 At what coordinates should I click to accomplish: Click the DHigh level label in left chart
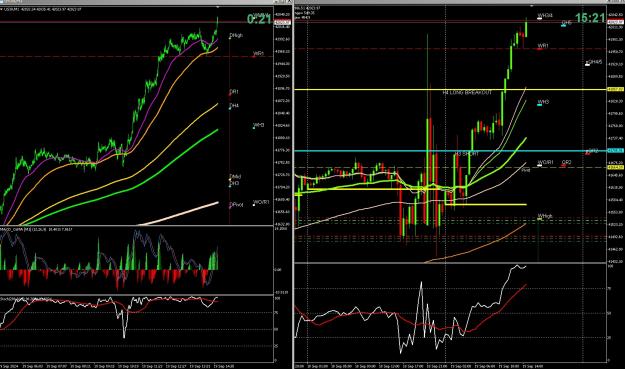pyautogui.click(x=236, y=35)
